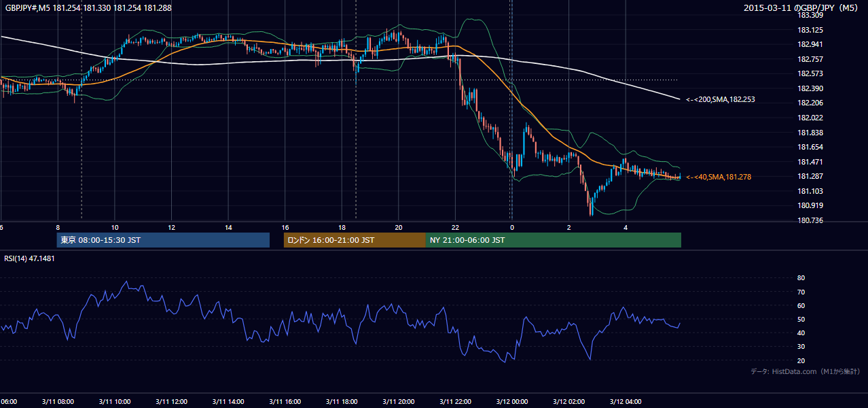Click hour label 16 under the price chart
This screenshot has width=868, height=408.
tap(285, 227)
